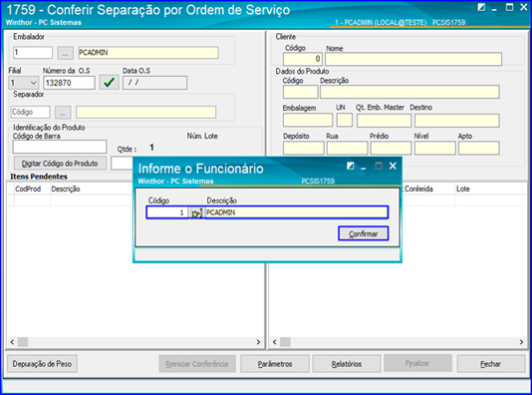Viewport: 532px width, 395px height.
Task: Click the Qt. Emb. Master field
Action: 384,121
